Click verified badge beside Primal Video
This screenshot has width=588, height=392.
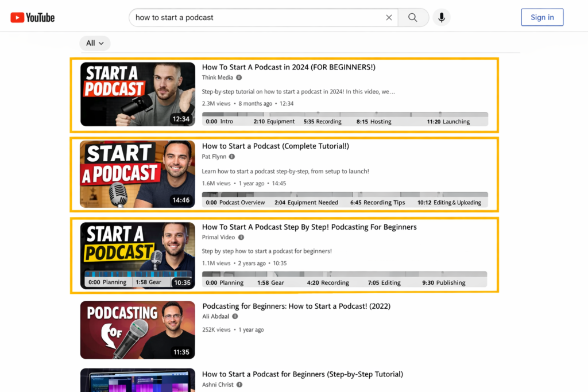coord(241,237)
